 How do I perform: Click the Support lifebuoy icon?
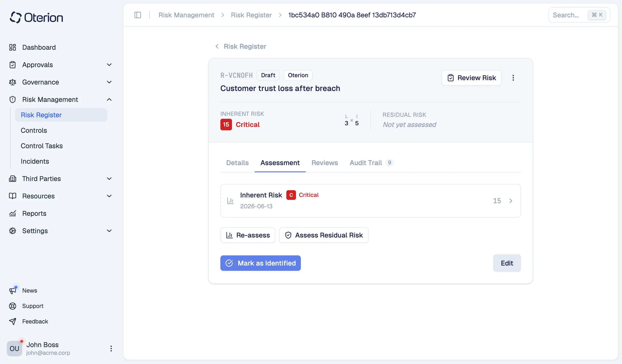pos(13,306)
